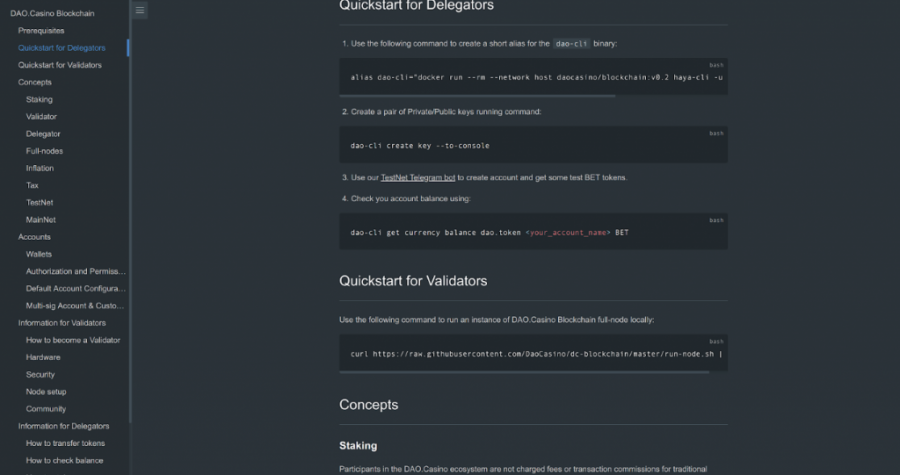Viewport: 900px width, 475px height.
Task: Open Default Account Configuration sidebar entry
Action: (76, 289)
